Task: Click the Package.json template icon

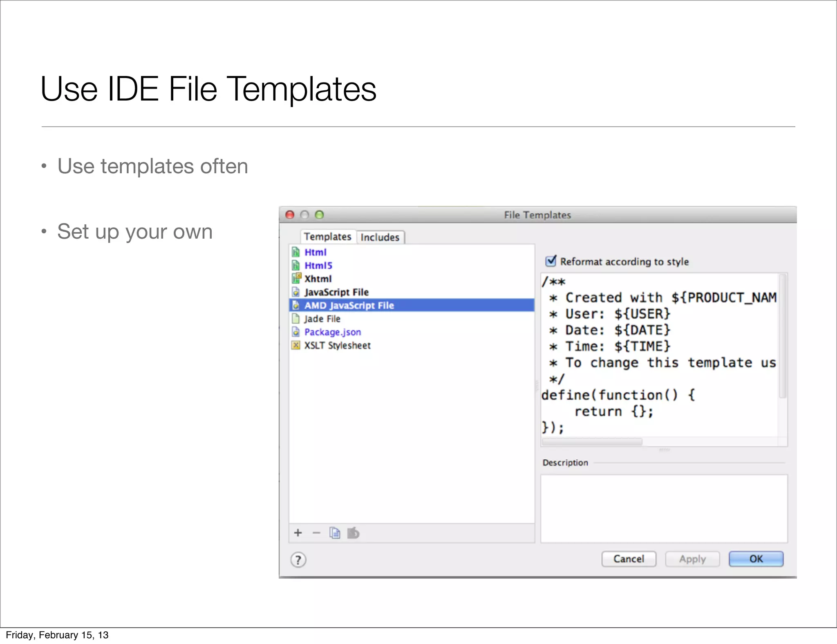Action: click(x=296, y=332)
